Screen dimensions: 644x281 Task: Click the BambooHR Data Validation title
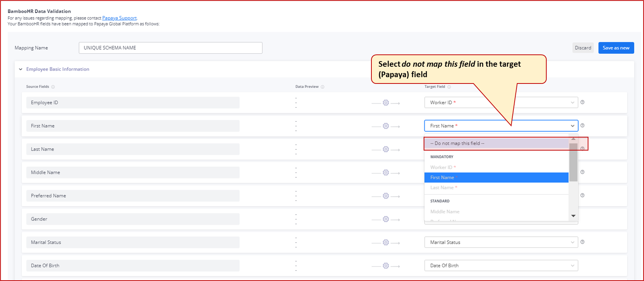(39, 11)
